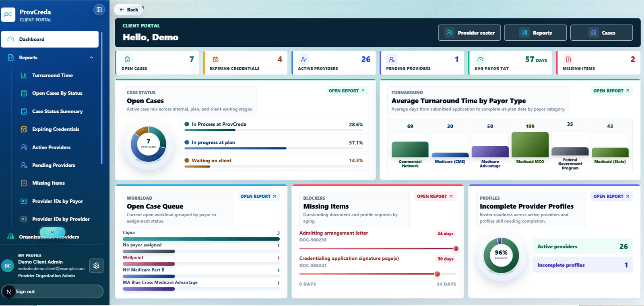Click MA Blue Cross Medicare Advantage row
Screen dimensions: 644x306
click(x=201, y=285)
